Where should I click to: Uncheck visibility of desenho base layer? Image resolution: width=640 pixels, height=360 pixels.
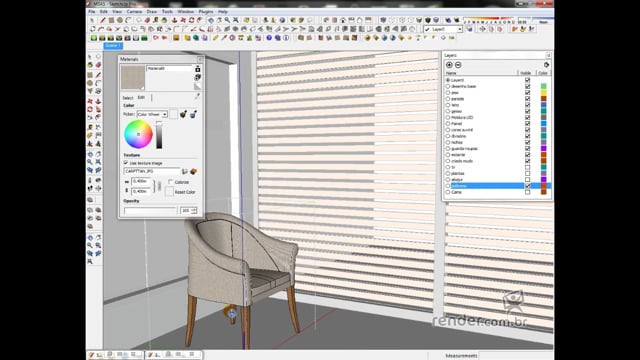(528, 87)
